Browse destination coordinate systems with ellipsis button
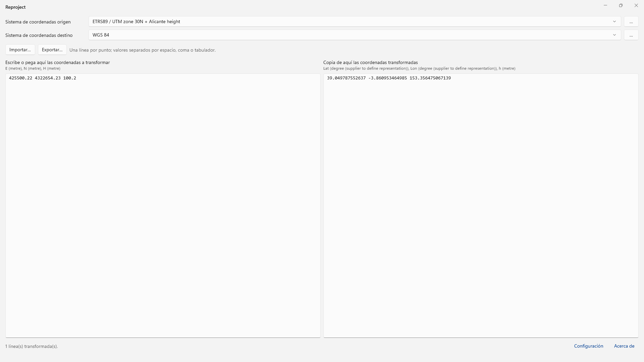This screenshot has height=362, width=644. point(631,35)
